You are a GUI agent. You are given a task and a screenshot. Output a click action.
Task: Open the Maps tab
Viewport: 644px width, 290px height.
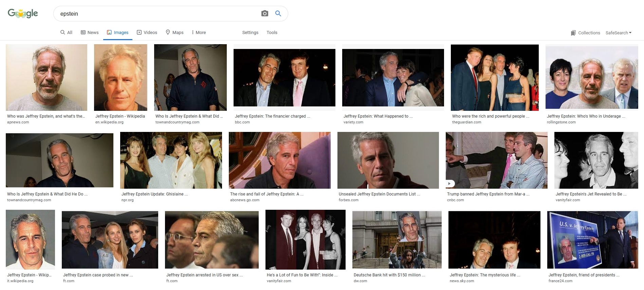tap(174, 32)
